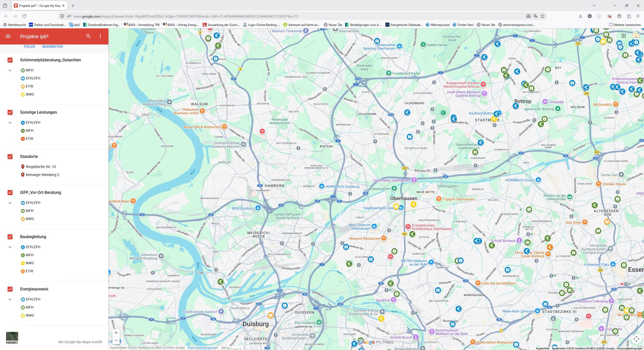Click the Rüya Cafe & Restaurant marker

(x=224, y=127)
